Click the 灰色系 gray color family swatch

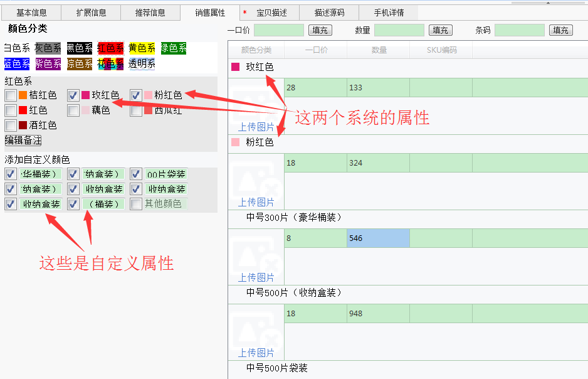(48, 48)
